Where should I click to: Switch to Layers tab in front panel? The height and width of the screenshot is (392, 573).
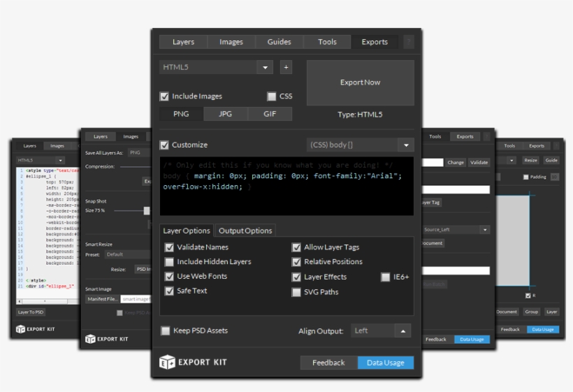pyautogui.click(x=184, y=42)
